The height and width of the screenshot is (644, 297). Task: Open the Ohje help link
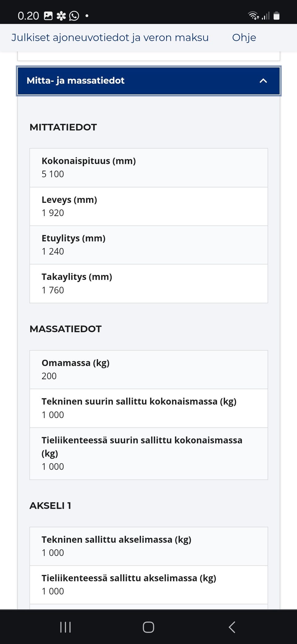pos(244,37)
